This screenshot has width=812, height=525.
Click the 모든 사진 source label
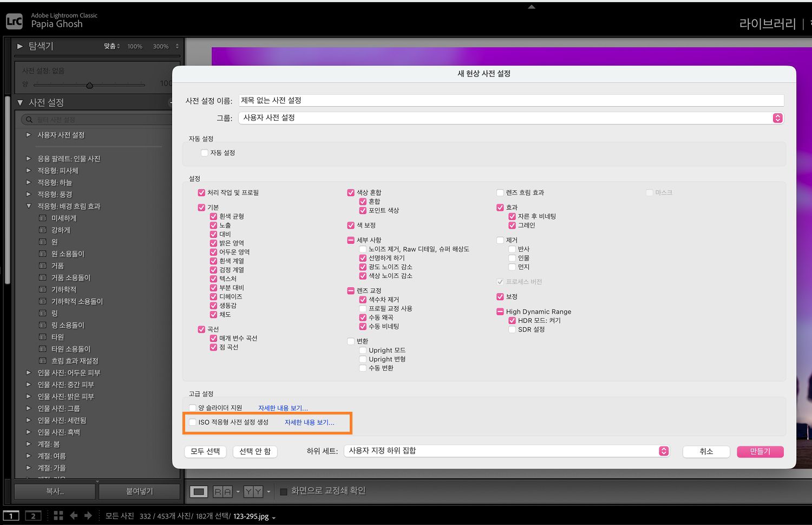point(120,516)
